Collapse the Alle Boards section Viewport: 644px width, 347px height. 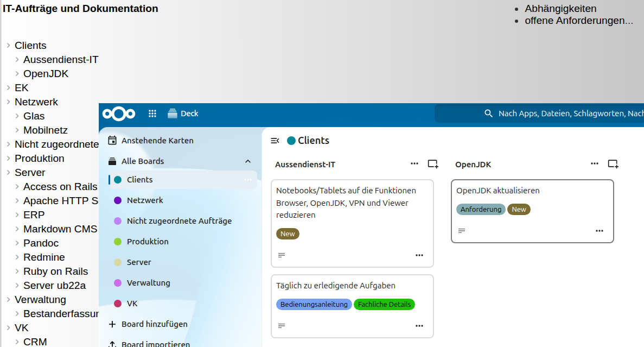(x=248, y=161)
